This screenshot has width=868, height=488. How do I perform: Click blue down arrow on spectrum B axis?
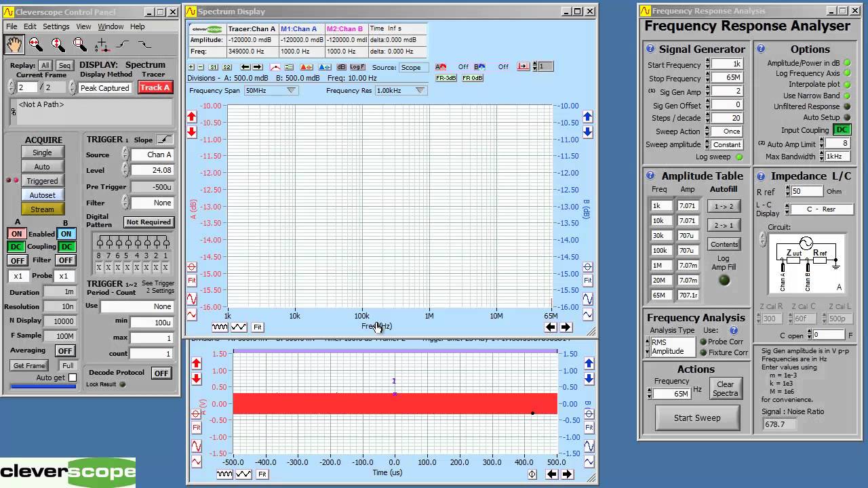click(588, 132)
